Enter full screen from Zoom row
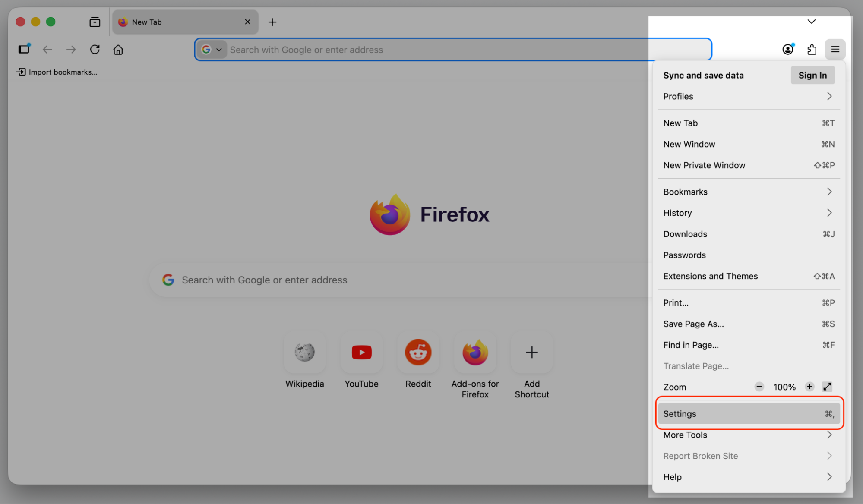Screen dimensions: 863x504 (827, 387)
